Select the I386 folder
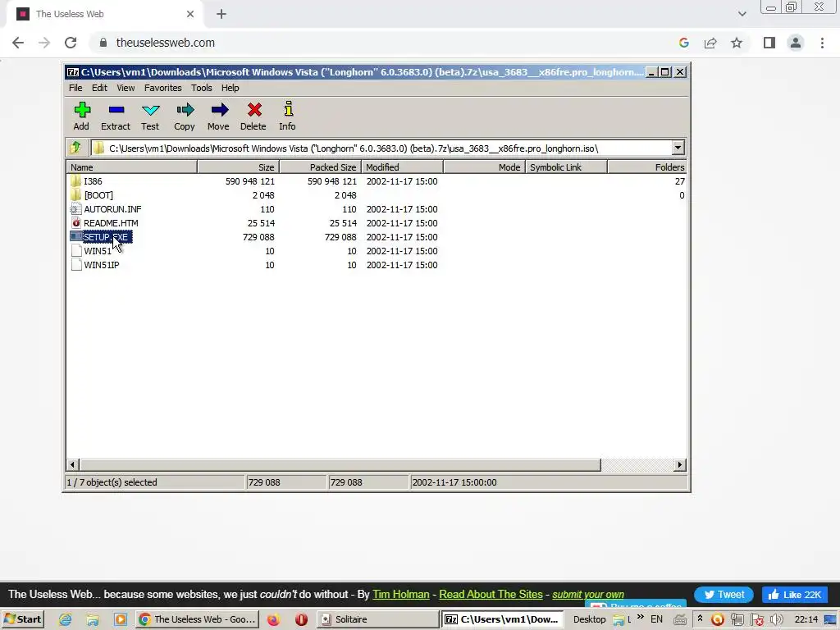This screenshot has height=630, width=840. coord(93,181)
